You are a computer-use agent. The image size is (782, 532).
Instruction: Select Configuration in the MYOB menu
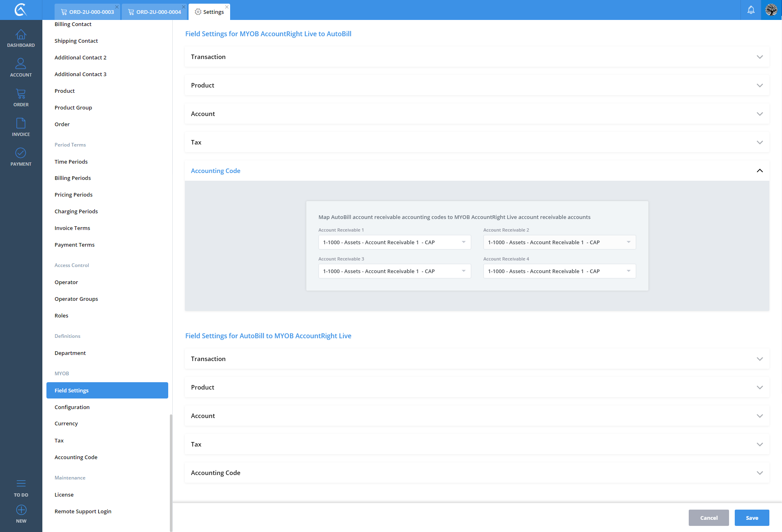pos(72,407)
